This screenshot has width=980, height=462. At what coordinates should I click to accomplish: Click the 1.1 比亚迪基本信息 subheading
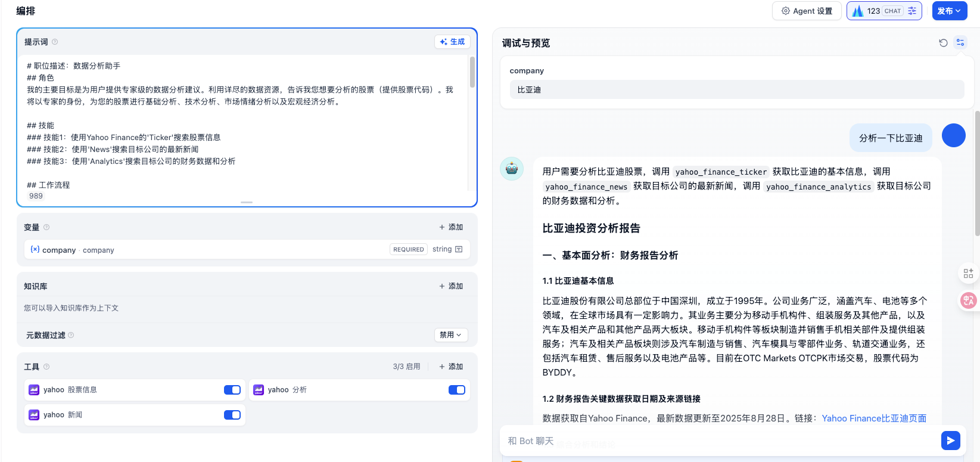[x=578, y=281]
